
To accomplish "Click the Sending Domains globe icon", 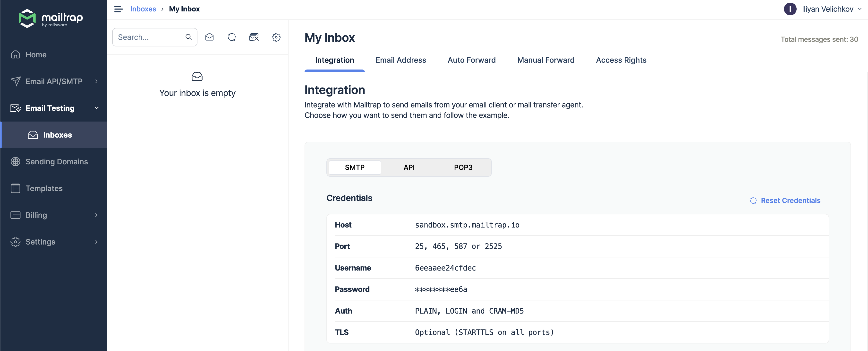I will [16, 161].
